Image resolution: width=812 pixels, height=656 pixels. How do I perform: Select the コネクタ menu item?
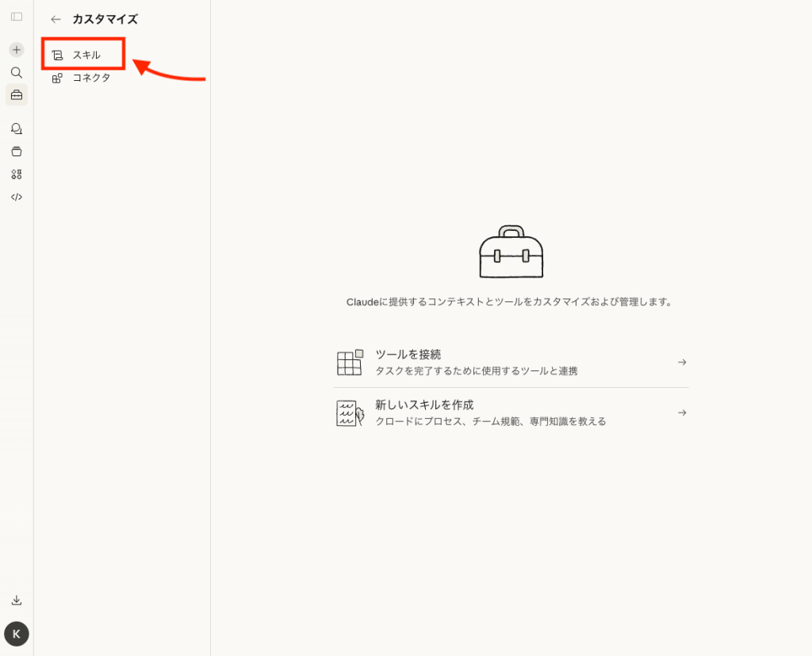[90, 78]
